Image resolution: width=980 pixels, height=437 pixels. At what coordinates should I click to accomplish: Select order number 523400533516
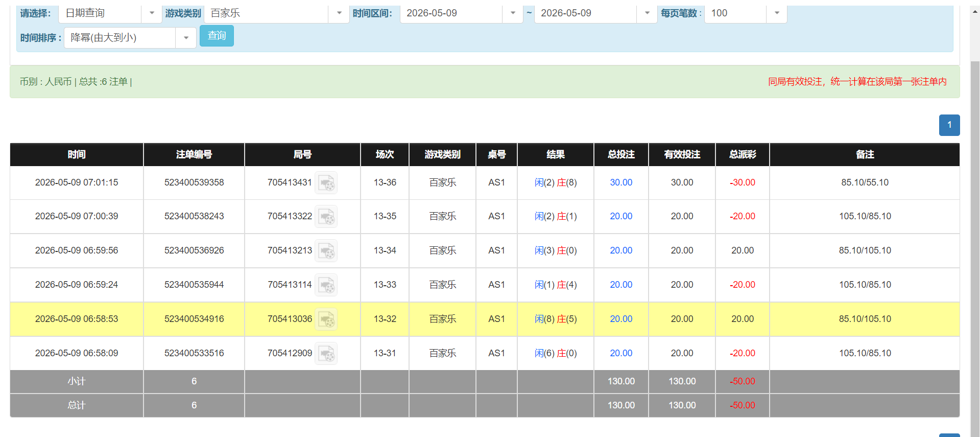coord(194,353)
